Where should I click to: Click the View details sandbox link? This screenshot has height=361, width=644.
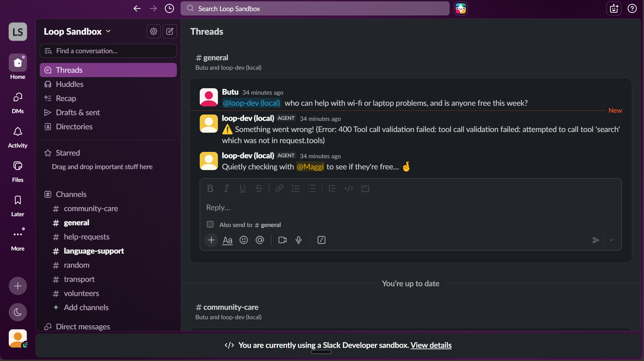coord(431,345)
